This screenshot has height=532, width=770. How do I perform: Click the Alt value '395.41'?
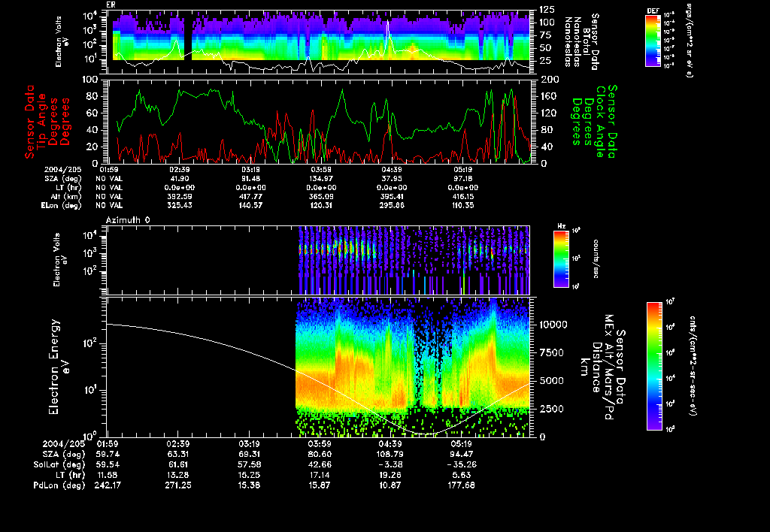(392, 196)
